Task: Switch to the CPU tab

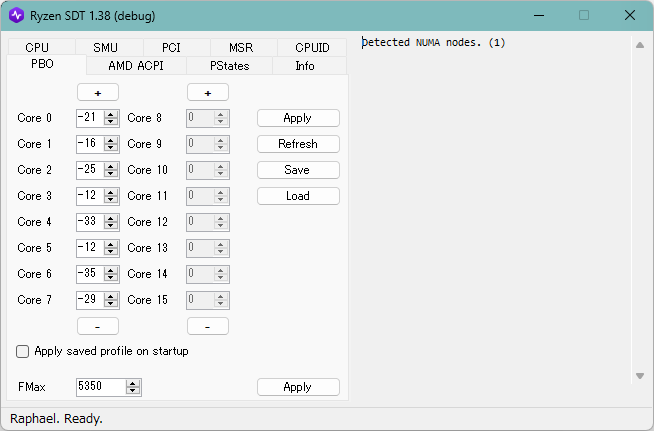Action: (41, 47)
